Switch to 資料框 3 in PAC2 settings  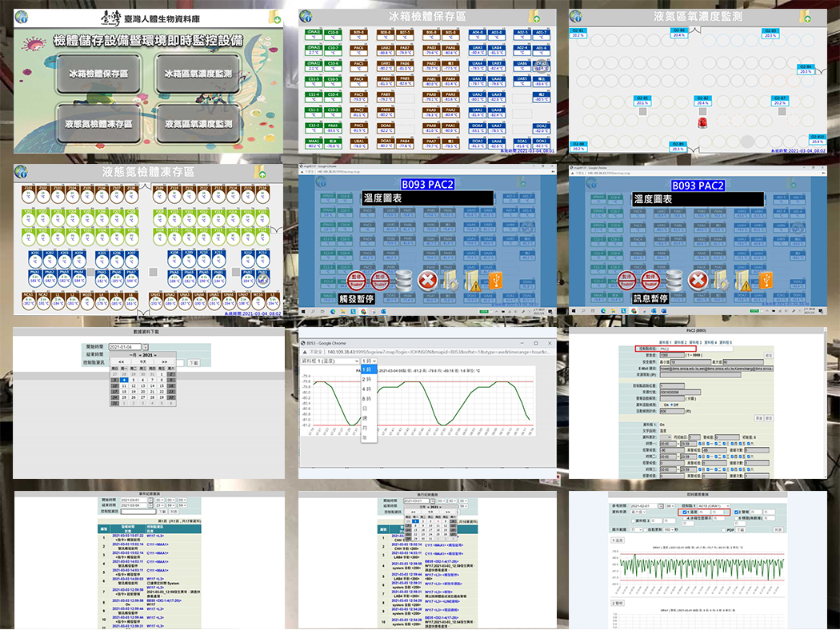click(x=695, y=342)
